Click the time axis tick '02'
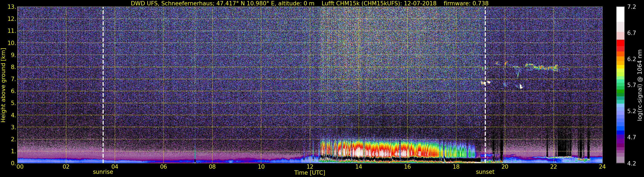Viewport: 644px width, 177px height. pyautogui.click(x=66, y=167)
